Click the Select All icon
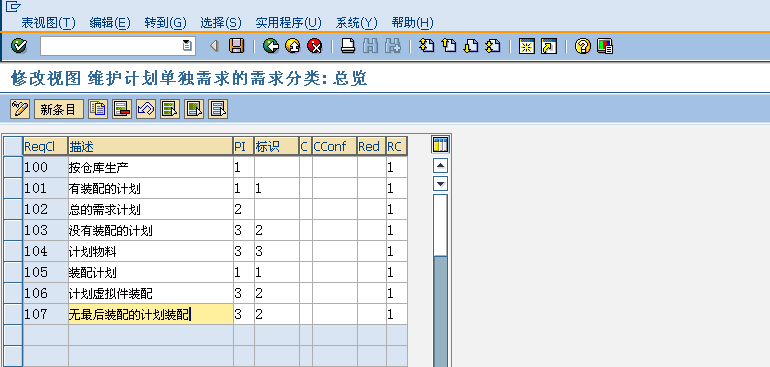 pos(170,109)
